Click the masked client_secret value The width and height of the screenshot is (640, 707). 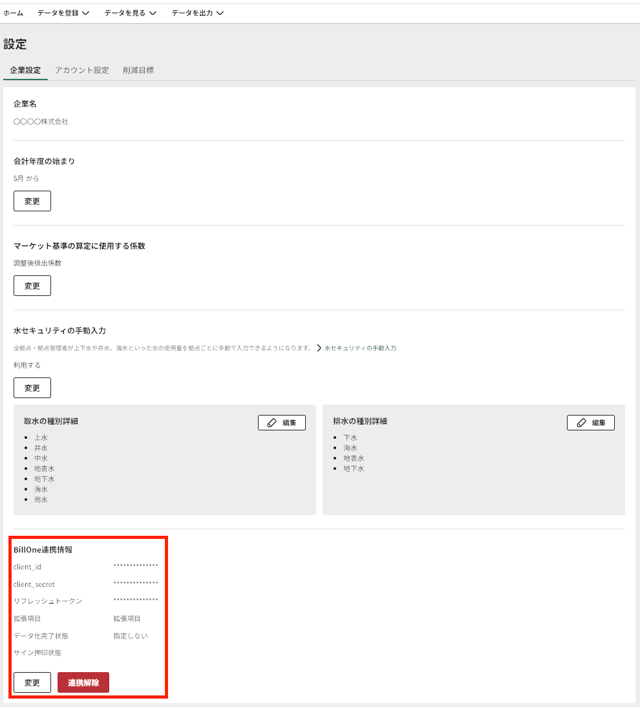(135, 583)
